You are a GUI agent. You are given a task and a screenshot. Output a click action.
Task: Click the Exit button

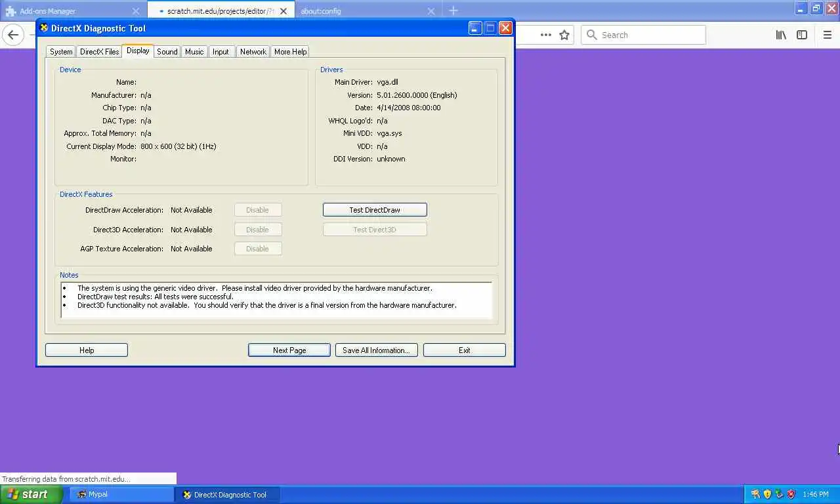(465, 350)
